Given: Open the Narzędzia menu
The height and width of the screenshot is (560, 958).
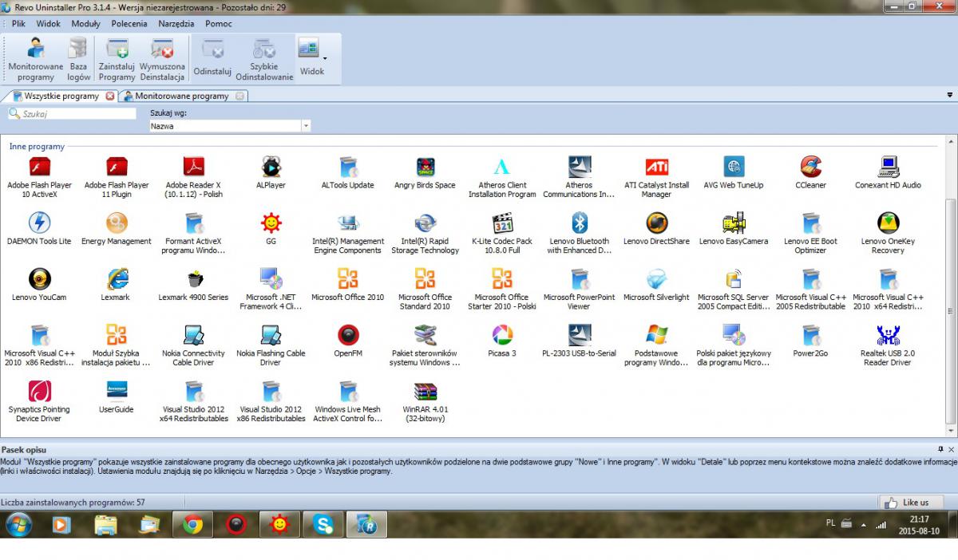Looking at the screenshot, I should click(176, 24).
